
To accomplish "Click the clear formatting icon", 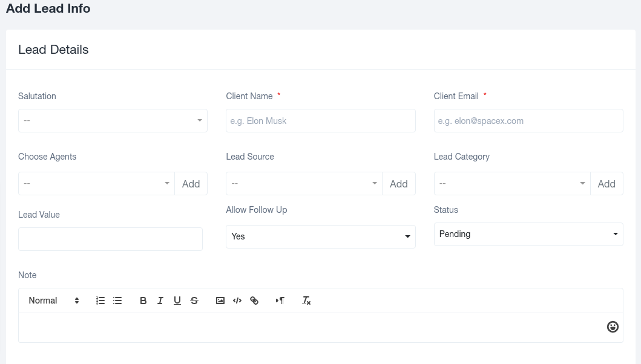I will [x=306, y=301].
